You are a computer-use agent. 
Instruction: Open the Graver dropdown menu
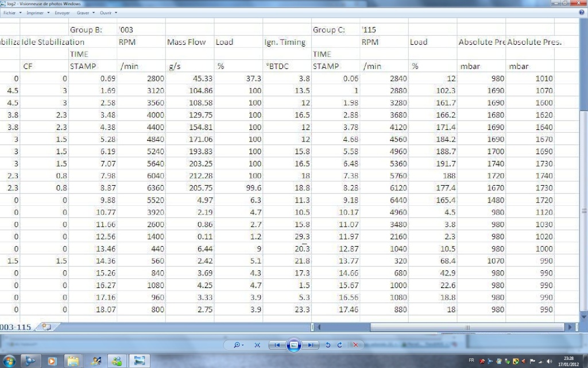[x=86, y=12]
